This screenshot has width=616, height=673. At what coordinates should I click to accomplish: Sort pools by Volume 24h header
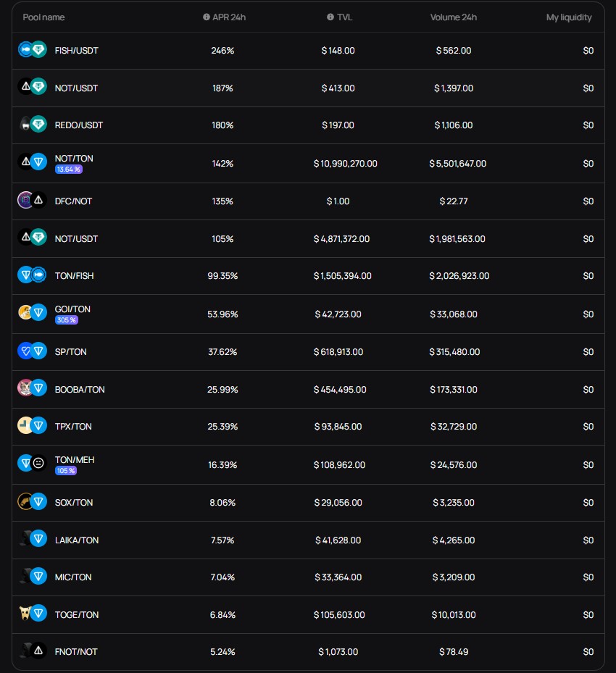[454, 17]
